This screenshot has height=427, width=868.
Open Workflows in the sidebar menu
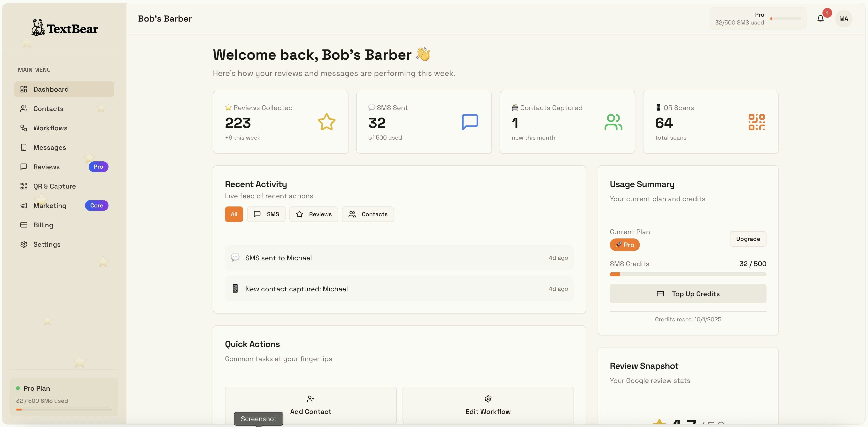point(50,128)
